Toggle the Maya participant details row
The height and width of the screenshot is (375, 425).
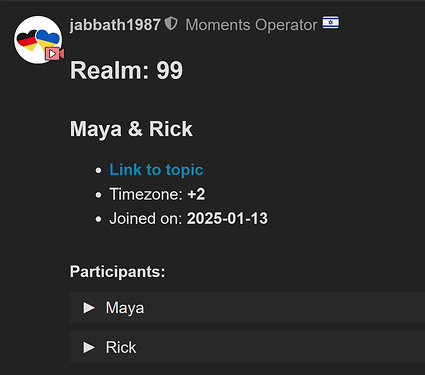pyautogui.click(x=247, y=307)
